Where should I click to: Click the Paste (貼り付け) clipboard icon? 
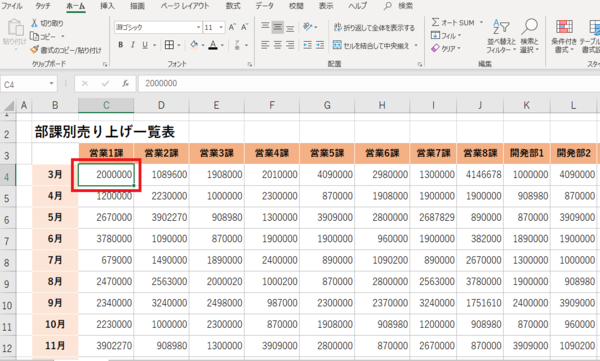[15, 28]
